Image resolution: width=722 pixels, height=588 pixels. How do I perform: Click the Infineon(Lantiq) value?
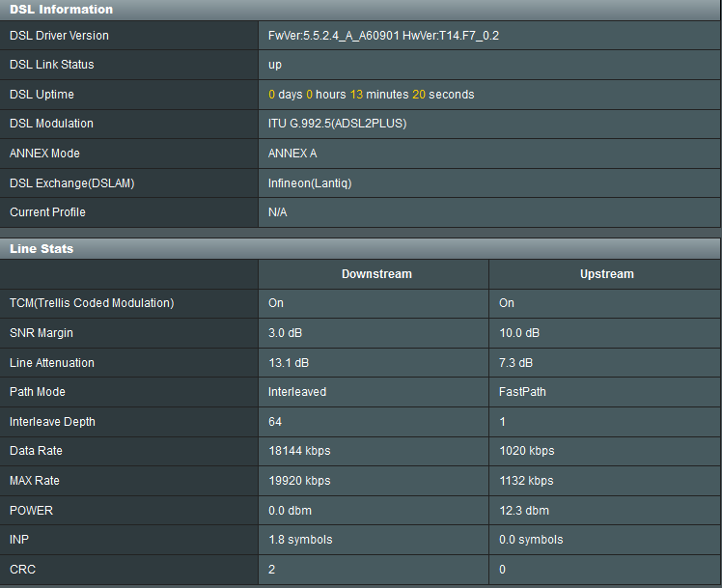point(310,183)
